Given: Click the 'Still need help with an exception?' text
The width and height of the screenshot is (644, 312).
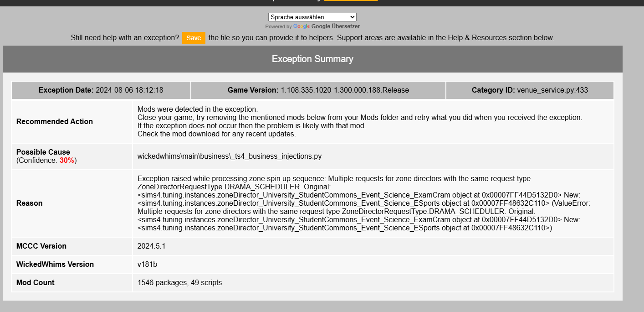Looking at the screenshot, I should coord(125,38).
